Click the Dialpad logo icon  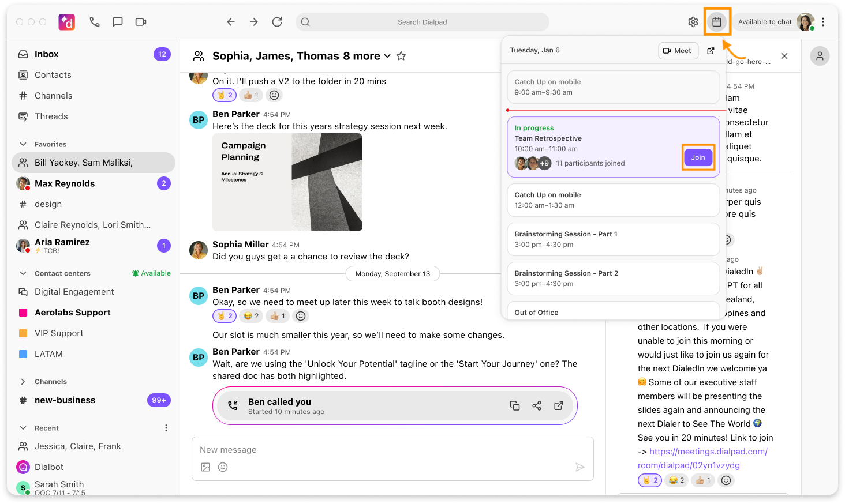pos(67,22)
